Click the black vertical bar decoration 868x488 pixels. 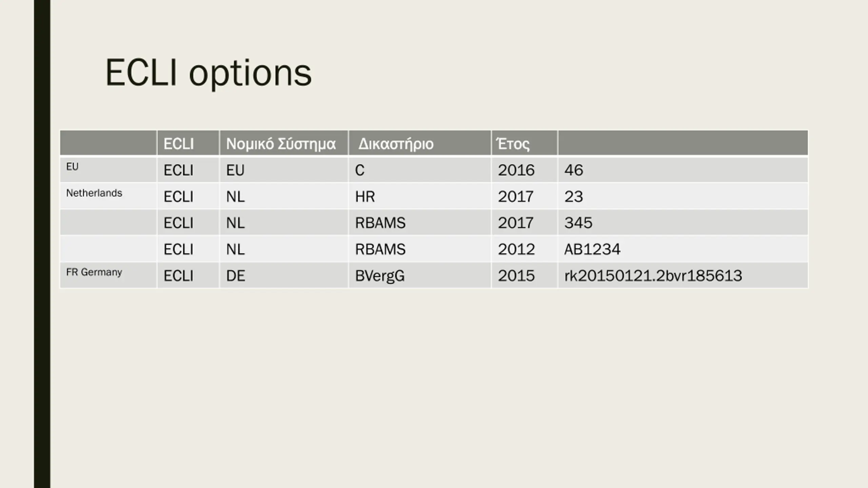42,244
